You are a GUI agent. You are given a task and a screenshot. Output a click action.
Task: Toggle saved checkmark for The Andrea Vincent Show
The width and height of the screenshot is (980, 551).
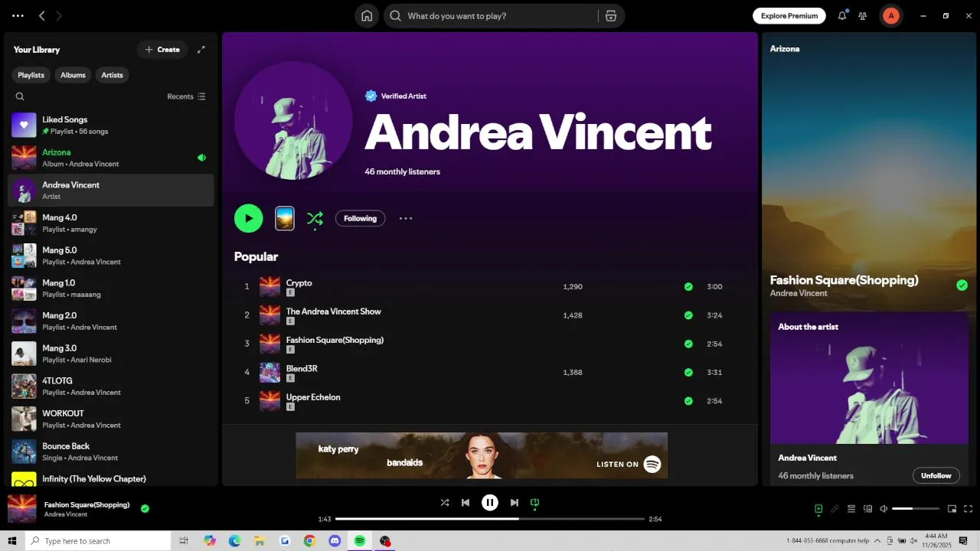coord(688,315)
